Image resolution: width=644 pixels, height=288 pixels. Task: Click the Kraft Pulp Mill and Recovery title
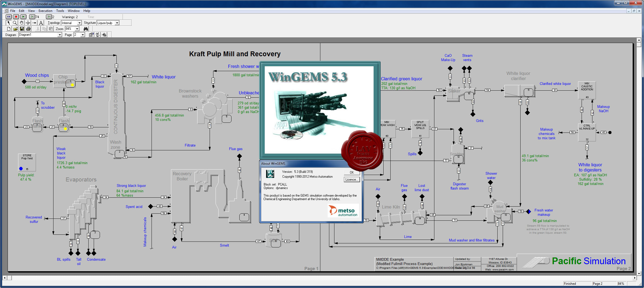tap(235, 54)
